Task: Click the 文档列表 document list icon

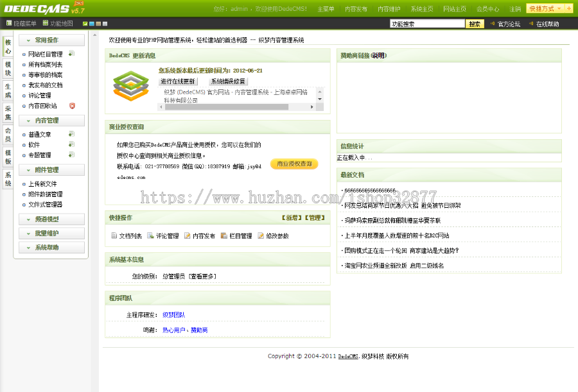Action: click(114, 235)
